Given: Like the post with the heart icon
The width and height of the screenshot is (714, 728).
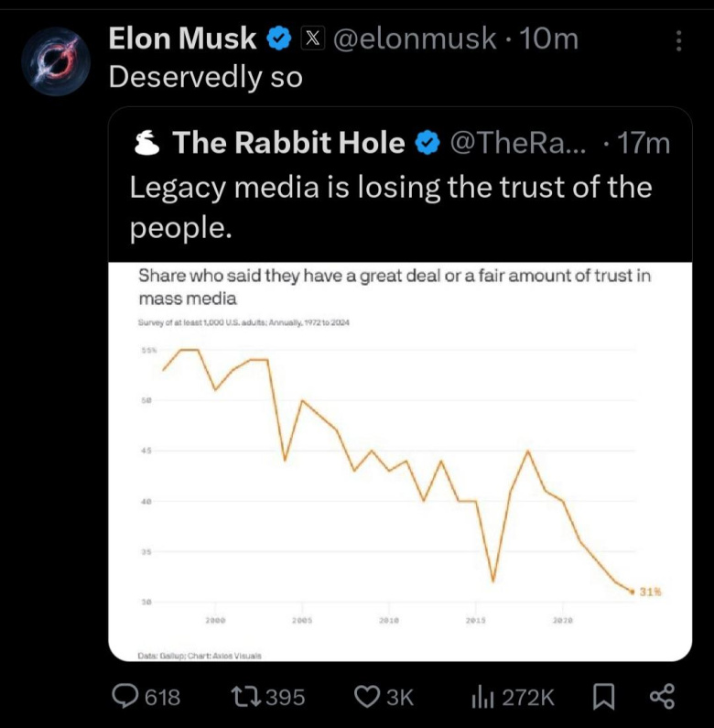Looking at the screenshot, I should pos(366,697).
